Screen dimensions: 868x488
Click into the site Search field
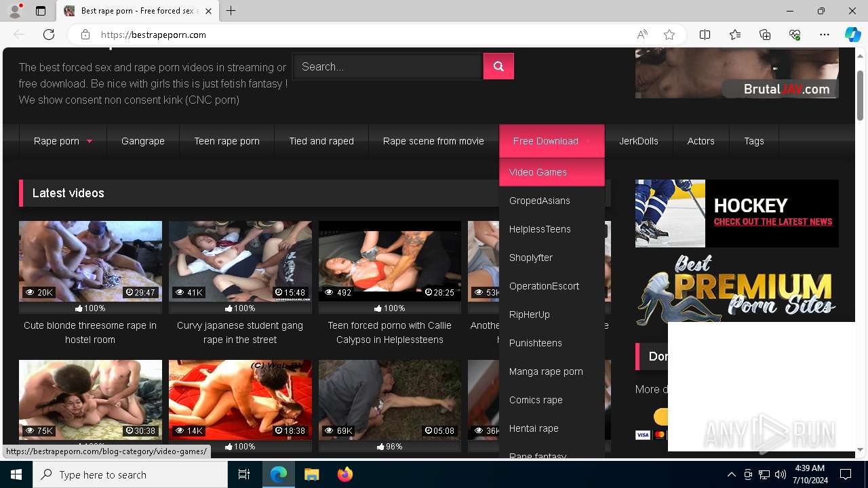coord(387,66)
